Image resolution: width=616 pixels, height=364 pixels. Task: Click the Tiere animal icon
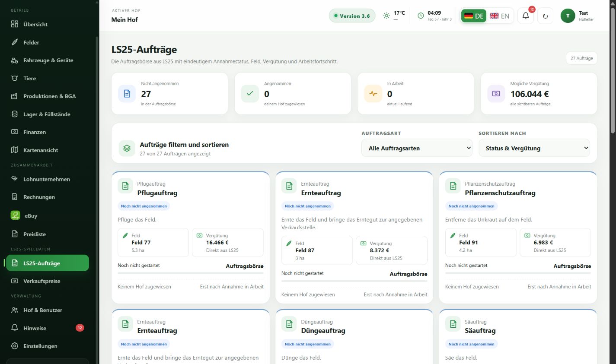(x=15, y=78)
